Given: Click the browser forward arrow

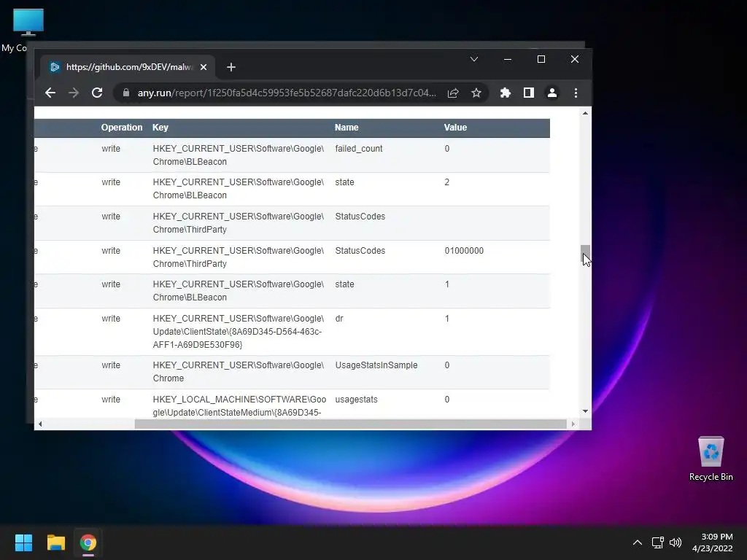Looking at the screenshot, I should (74, 93).
